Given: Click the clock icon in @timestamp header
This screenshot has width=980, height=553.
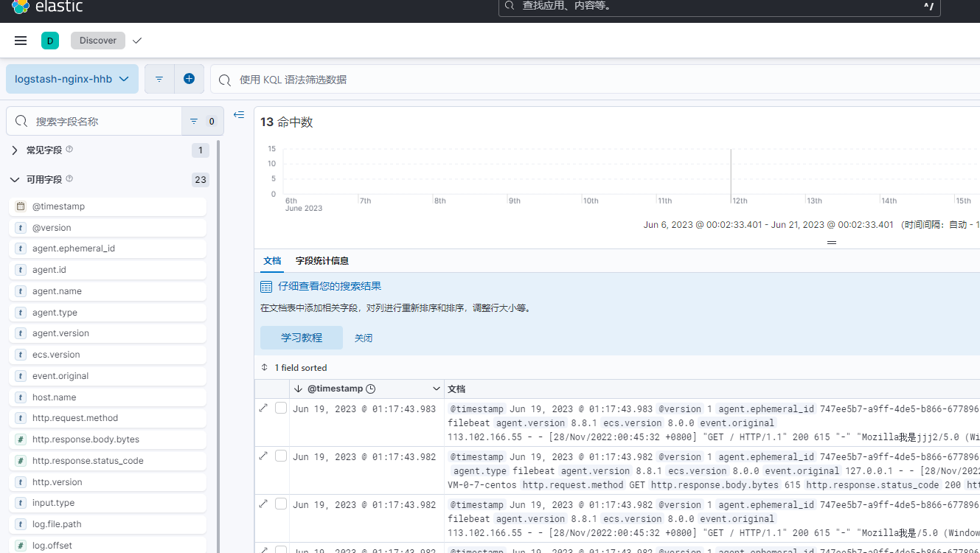Looking at the screenshot, I should click(x=371, y=389).
